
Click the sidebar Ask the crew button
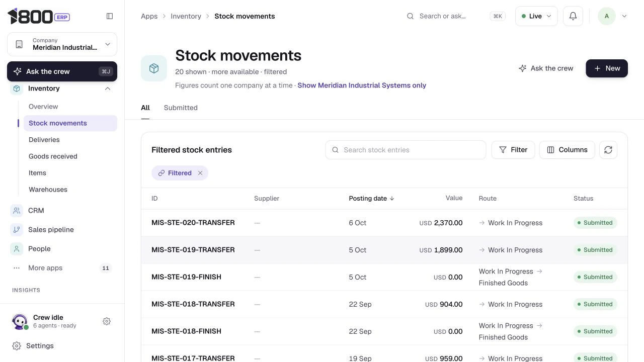[x=62, y=71]
